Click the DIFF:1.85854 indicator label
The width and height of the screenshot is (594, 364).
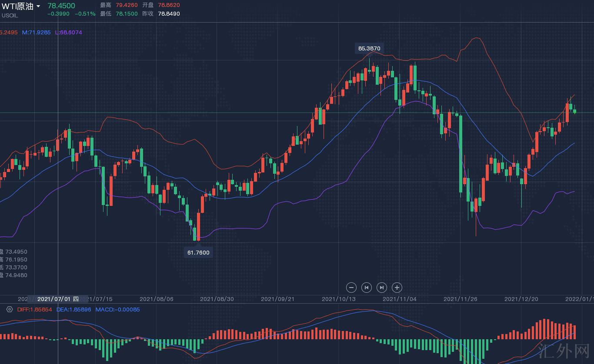click(34, 309)
